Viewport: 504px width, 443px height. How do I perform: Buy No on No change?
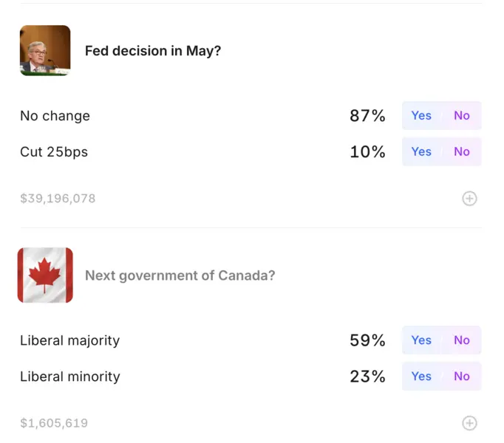462,116
